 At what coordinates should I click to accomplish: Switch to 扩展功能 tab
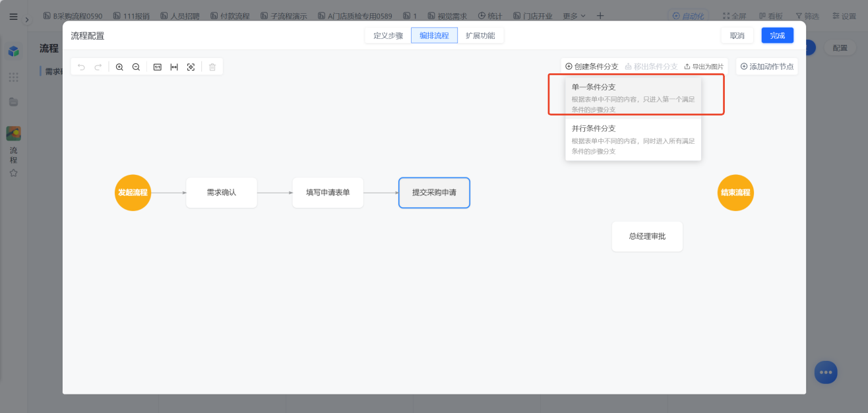click(x=480, y=36)
